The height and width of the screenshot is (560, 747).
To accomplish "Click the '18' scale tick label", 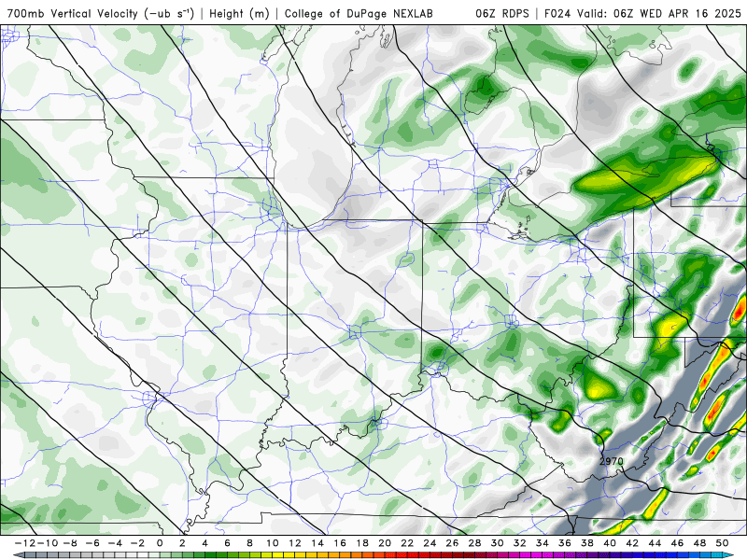I will click(362, 543).
